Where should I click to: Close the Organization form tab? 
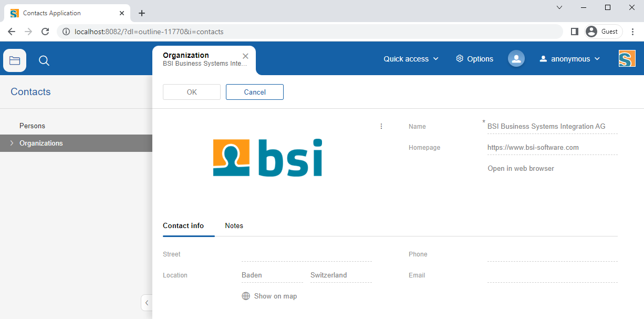point(245,56)
